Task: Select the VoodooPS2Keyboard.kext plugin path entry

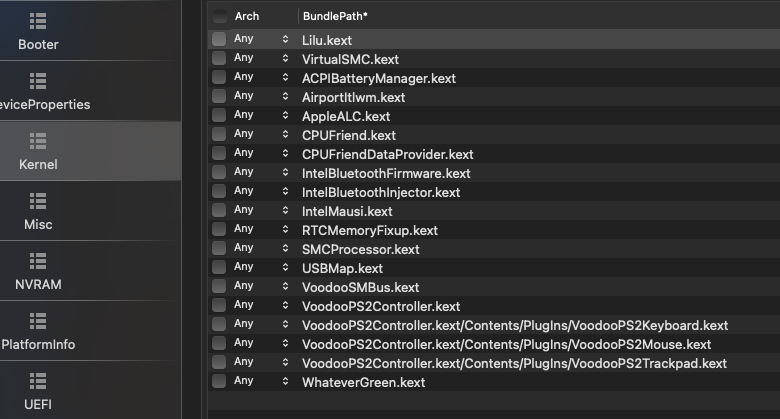Action: pyautogui.click(x=514, y=325)
